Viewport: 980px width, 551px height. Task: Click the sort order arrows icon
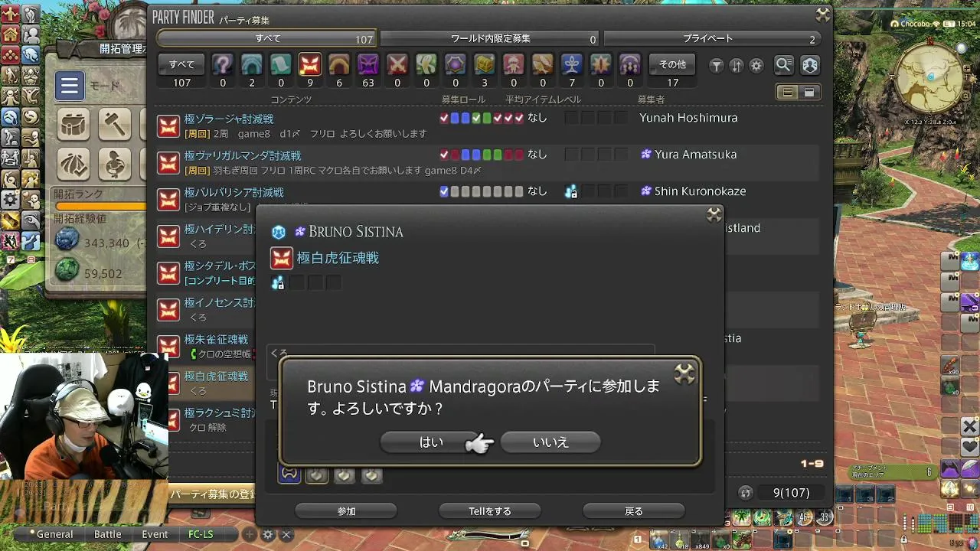[x=737, y=66]
